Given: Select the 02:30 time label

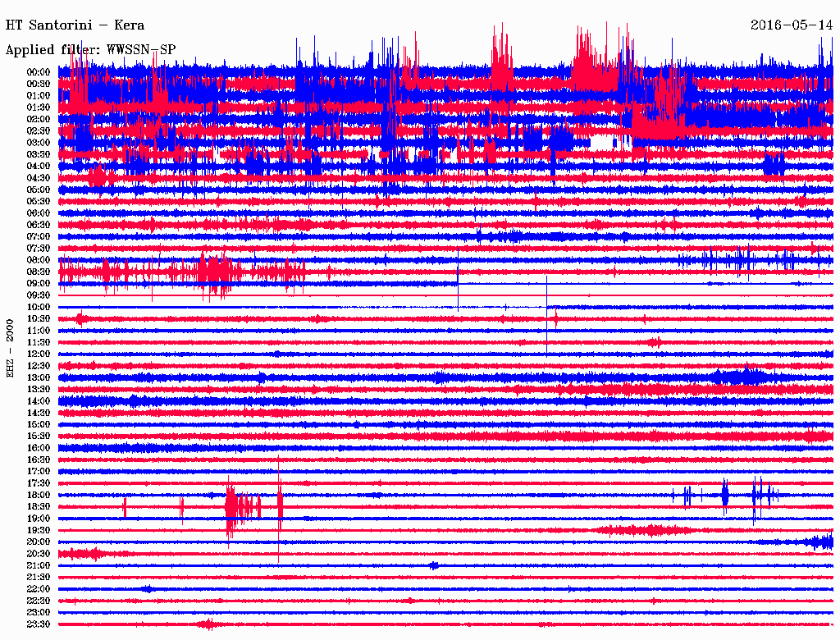Looking at the screenshot, I should [39, 130].
